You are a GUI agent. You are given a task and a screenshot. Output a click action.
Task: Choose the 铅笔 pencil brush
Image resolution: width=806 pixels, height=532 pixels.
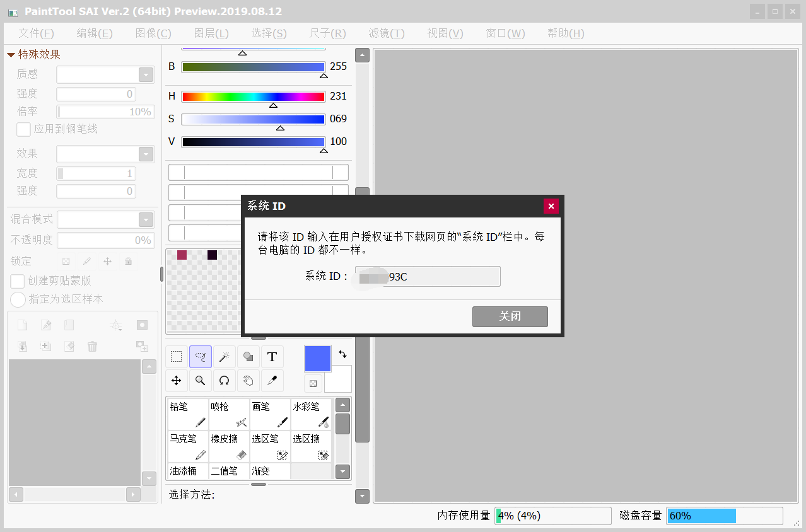click(187, 414)
